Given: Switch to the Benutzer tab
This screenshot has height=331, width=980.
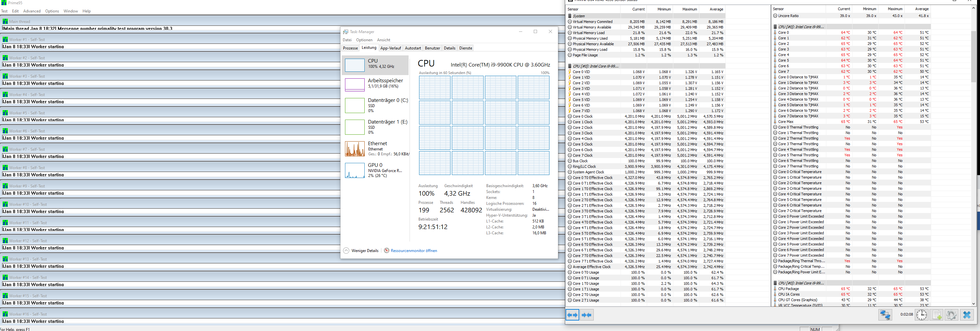Looking at the screenshot, I should click(x=432, y=48).
